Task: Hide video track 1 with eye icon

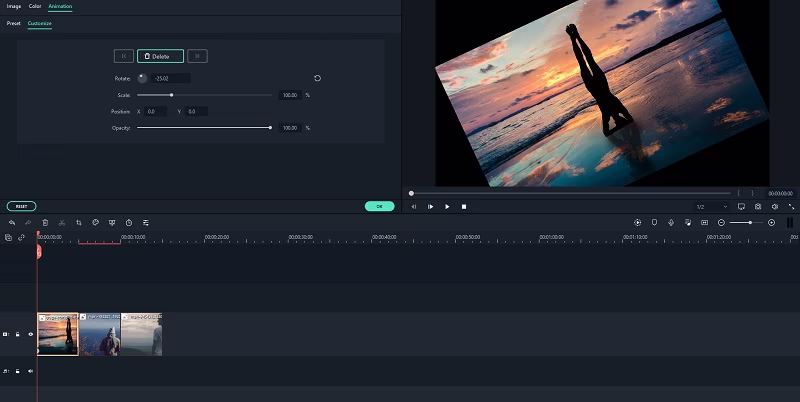Action: [x=31, y=335]
